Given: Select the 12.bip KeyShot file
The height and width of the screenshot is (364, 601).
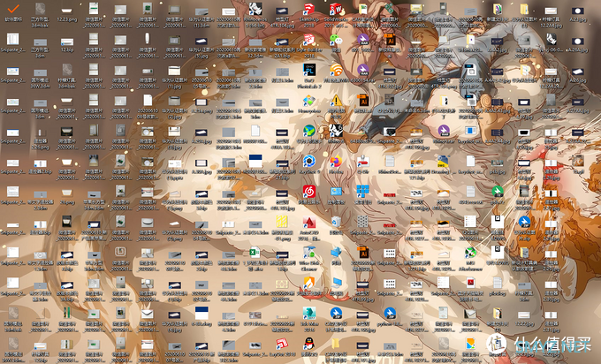Looking at the screenshot, I should point(66,42).
